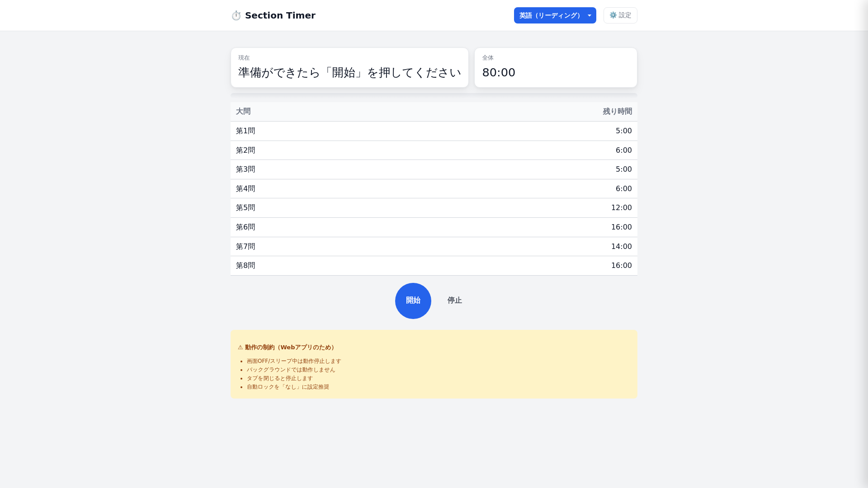This screenshot has height=488, width=868.
Task: Open the 英語（リーディング） subject dropdown
Action: tap(555, 15)
